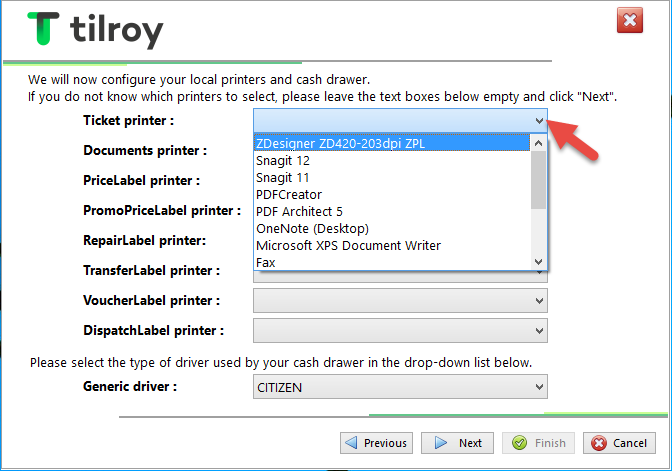Click the Generic driver label
The width and height of the screenshot is (672, 471).
pyautogui.click(x=130, y=386)
